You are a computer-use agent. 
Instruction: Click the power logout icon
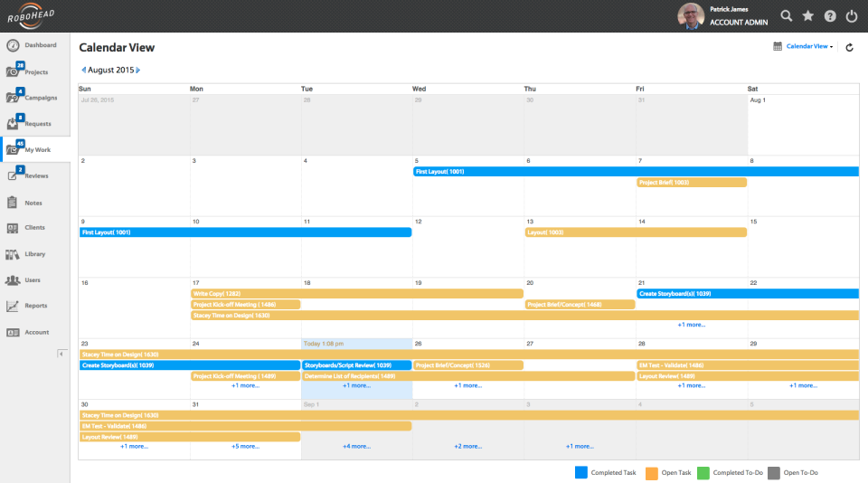coord(852,16)
